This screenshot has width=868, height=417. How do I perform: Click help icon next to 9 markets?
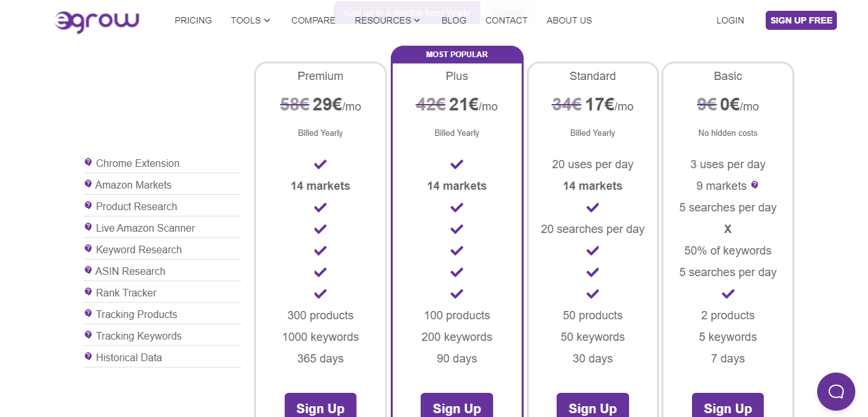755,185
